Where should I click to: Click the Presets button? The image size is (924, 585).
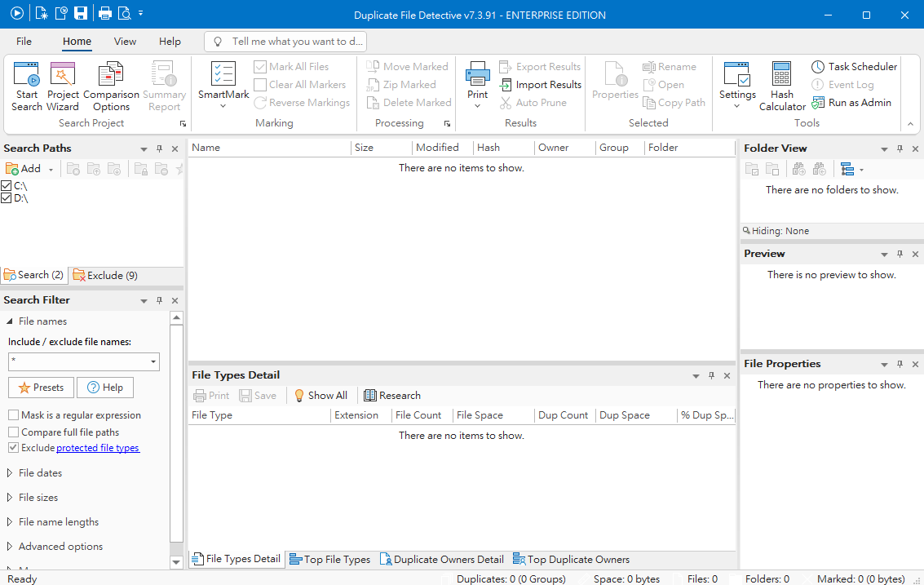pyautogui.click(x=41, y=388)
